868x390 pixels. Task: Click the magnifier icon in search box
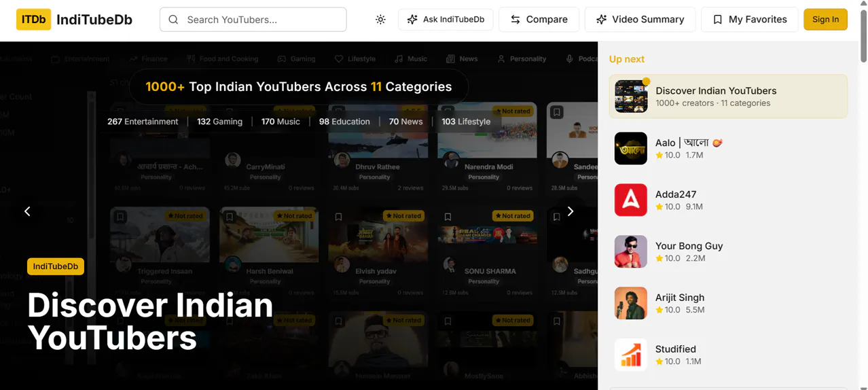tap(173, 20)
